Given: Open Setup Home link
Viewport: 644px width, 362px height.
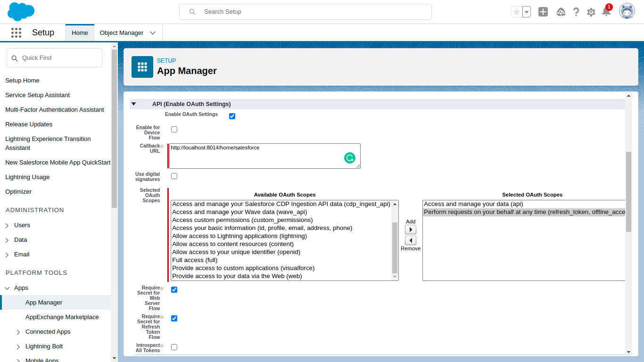Looking at the screenshot, I should (x=22, y=81).
